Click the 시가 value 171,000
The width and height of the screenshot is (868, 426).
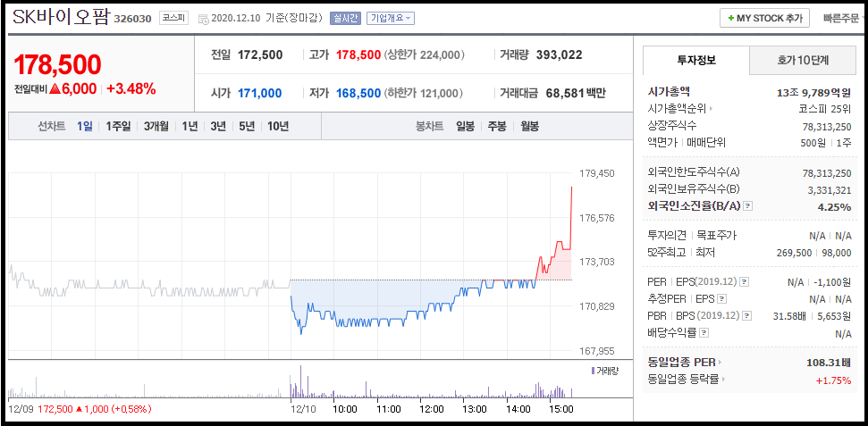[259, 93]
